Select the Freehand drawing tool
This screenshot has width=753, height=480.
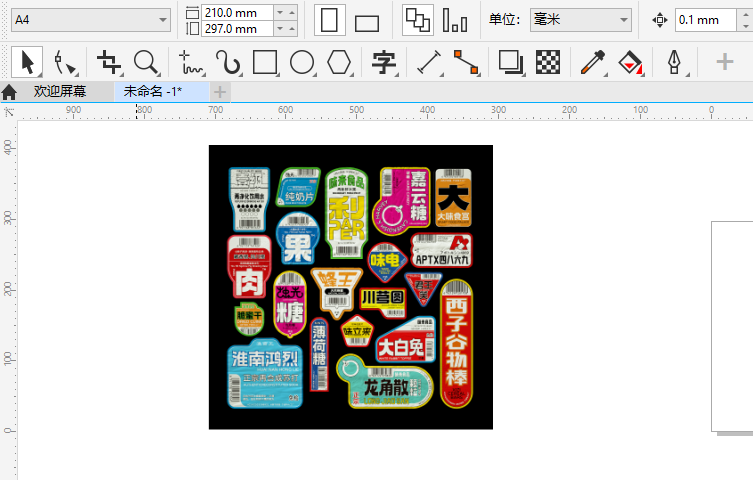pos(191,62)
